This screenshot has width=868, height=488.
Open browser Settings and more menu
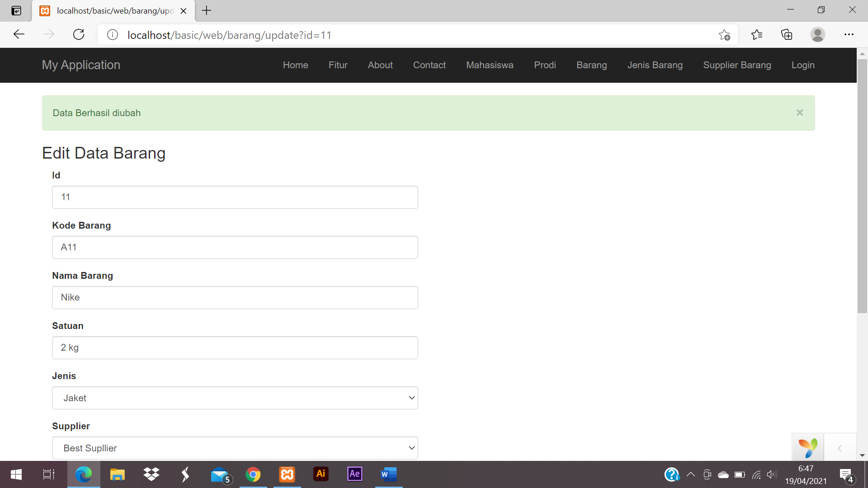pos(849,35)
